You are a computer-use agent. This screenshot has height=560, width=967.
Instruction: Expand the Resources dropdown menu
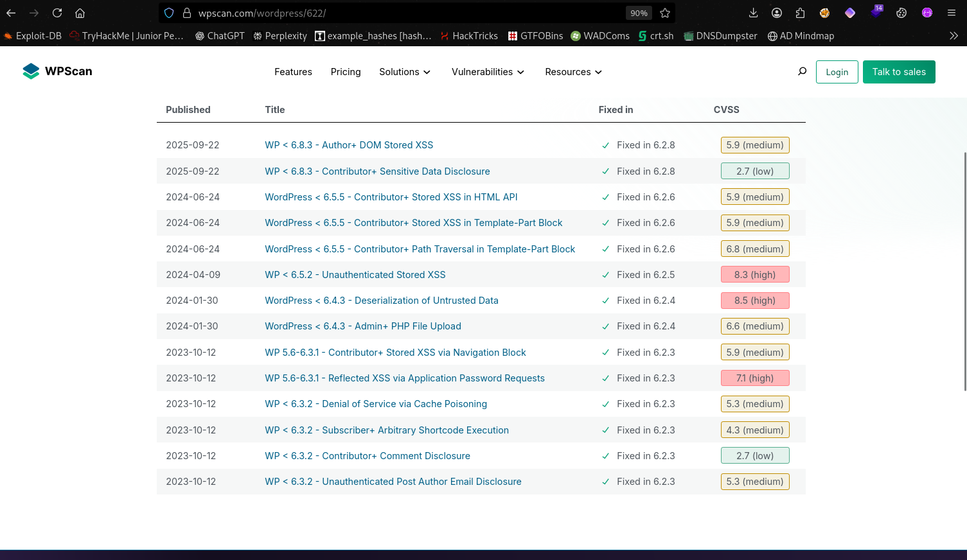(573, 72)
